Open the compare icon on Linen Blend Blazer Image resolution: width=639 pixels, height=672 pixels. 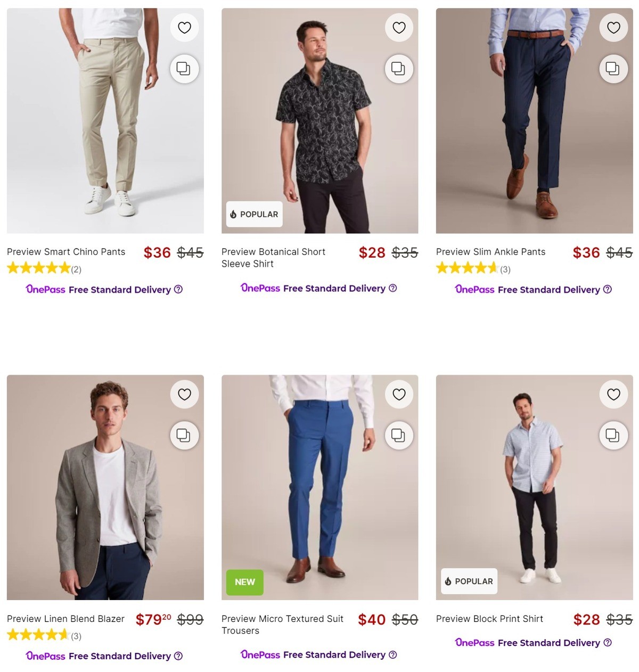(x=184, y=436)
